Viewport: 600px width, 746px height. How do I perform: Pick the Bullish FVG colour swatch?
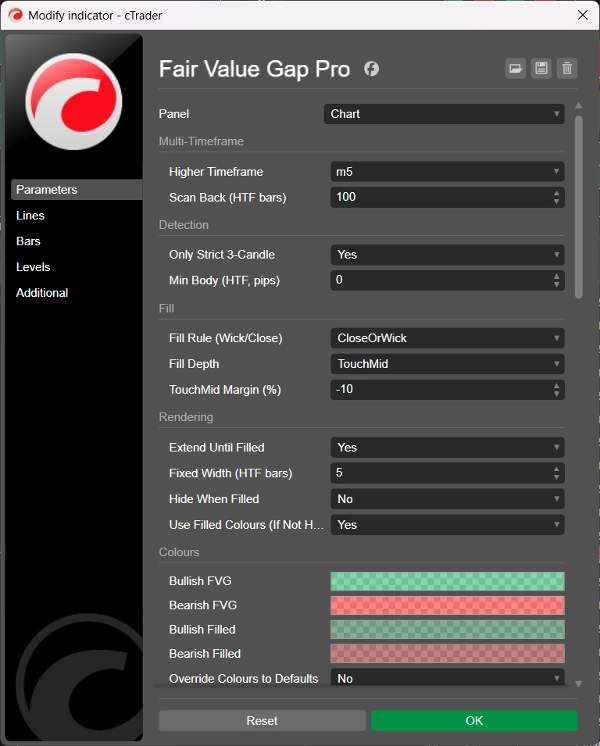[447, 582]
